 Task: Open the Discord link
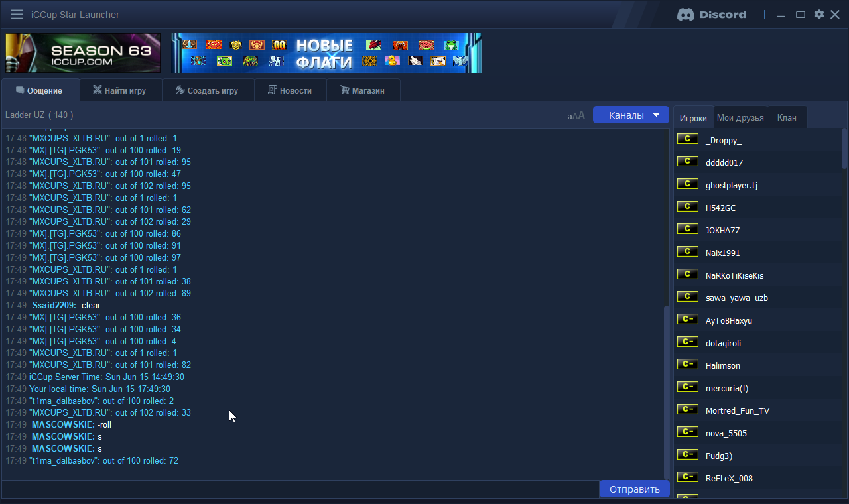(x=711, y=15)
